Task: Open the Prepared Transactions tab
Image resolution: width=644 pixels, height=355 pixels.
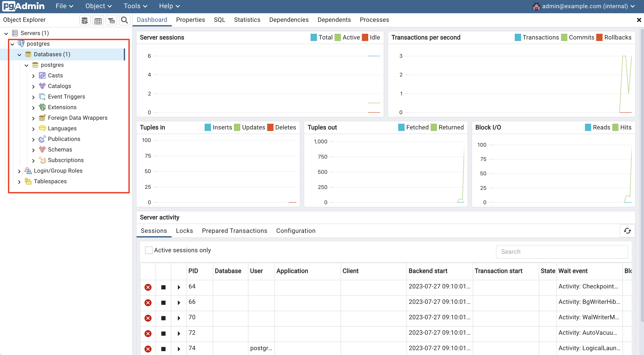Action: click(235, 231)
